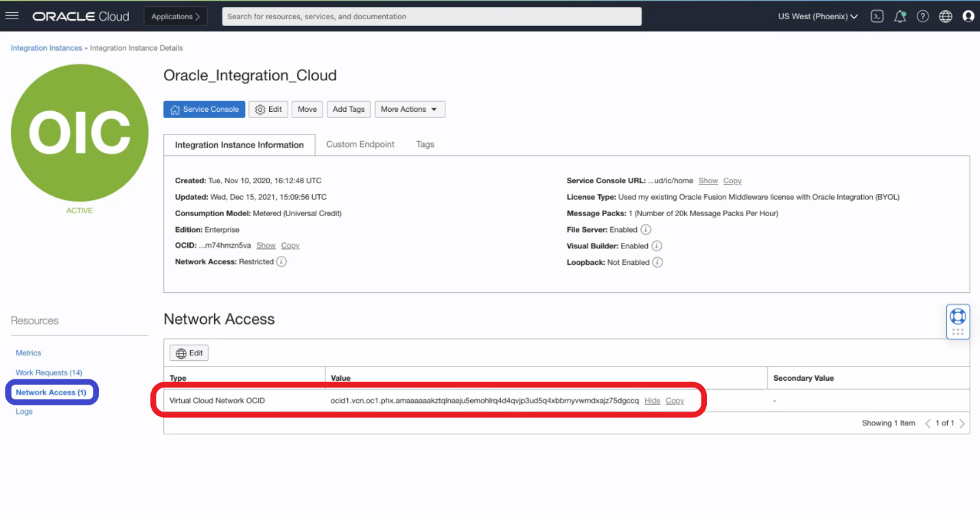The height and width of the screenshot is (518, 980).
Task: Open the help question mark menu
Action: 923,16
